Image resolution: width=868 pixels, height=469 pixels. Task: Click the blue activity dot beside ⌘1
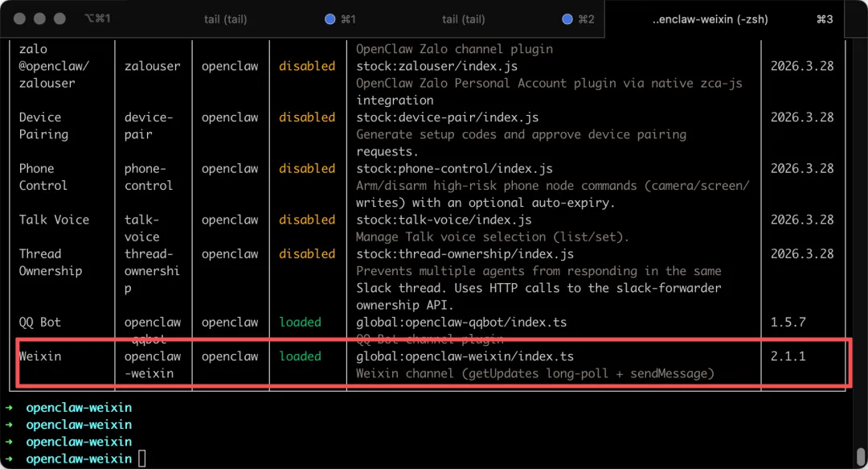330,19
